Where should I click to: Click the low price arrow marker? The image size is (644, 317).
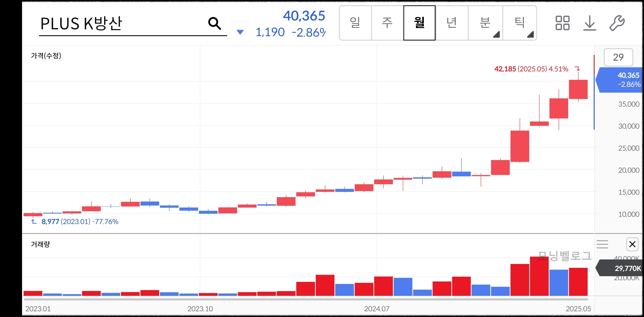[x=34, y=222]
